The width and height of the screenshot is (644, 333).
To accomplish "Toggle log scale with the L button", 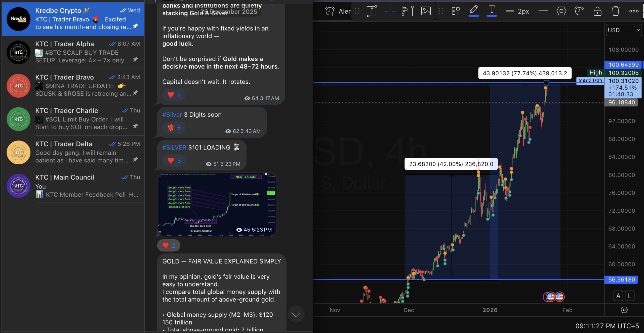I will [630, 296].
